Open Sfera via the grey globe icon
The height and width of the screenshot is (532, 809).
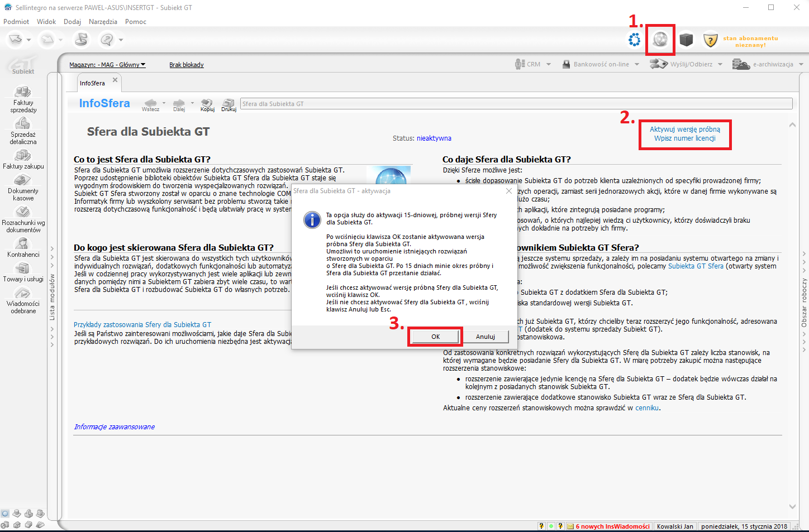click(x=660, y=40)
